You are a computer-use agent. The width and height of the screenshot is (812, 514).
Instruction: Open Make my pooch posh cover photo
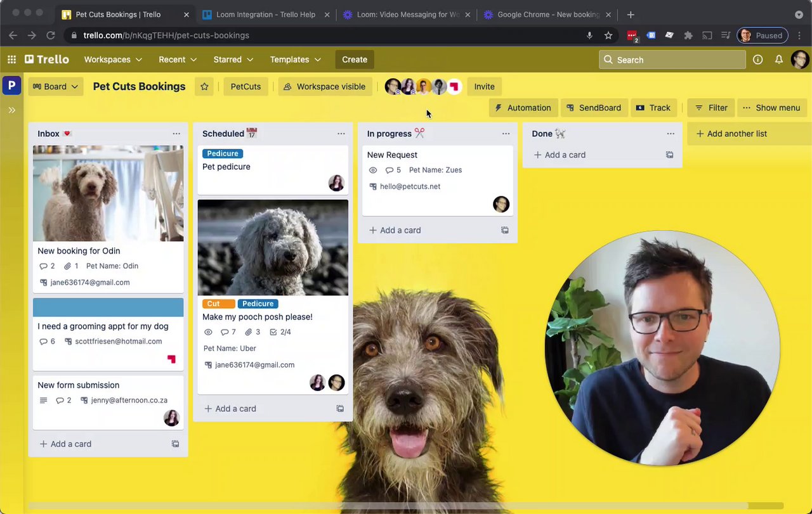273,248
